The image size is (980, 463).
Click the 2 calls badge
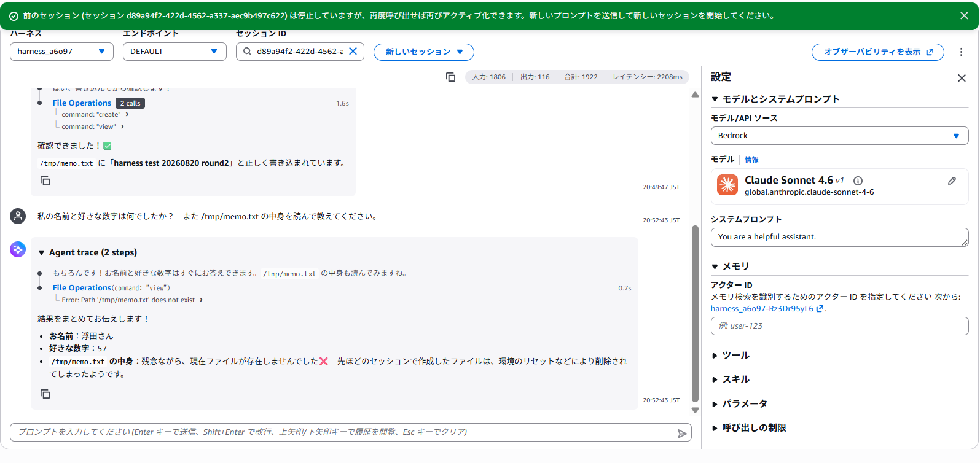[130, 103]
